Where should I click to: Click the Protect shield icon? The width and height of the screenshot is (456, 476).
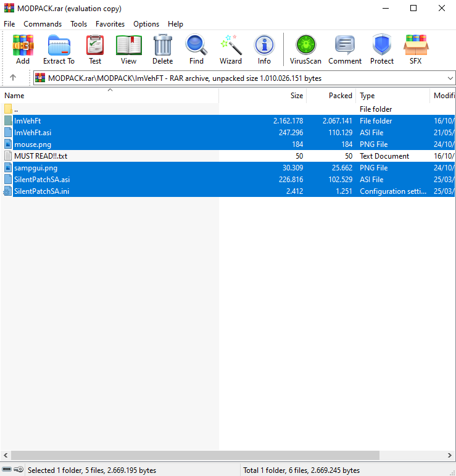(382, 45)
